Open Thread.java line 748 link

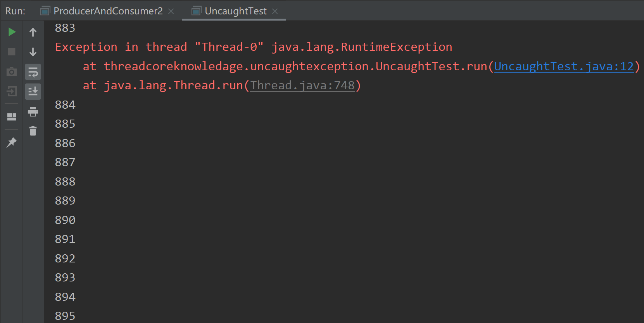coord(303,85)
